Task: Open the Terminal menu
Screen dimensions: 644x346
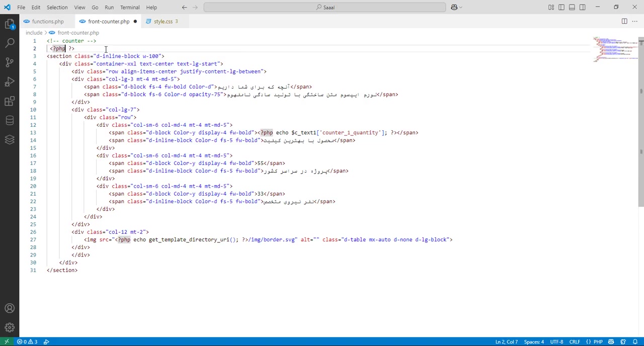Action: tap(130, 7)
